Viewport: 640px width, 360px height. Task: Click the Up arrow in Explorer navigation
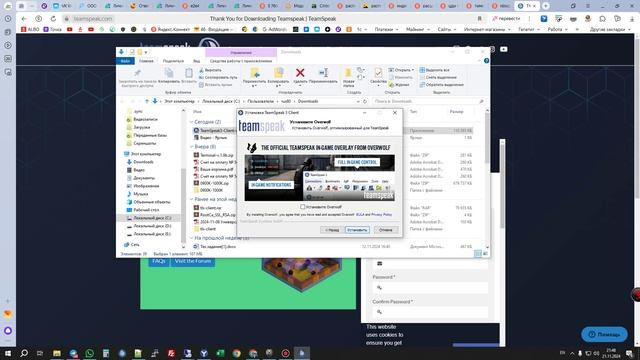(147, 101)
